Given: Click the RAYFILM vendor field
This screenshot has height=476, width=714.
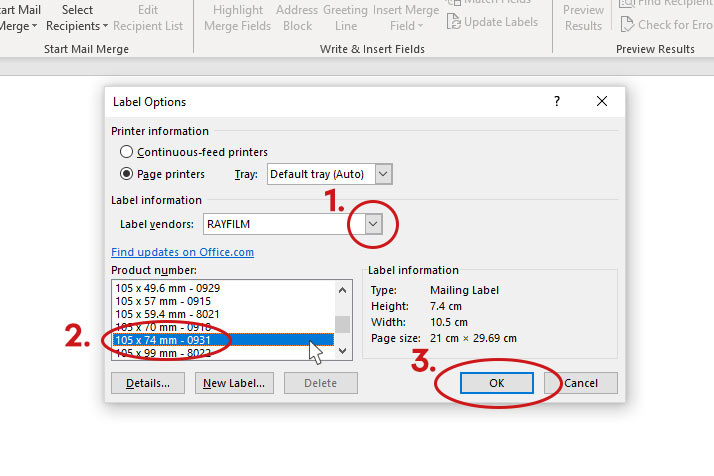Looking at the screenshot, I should [x=284, y=224].
